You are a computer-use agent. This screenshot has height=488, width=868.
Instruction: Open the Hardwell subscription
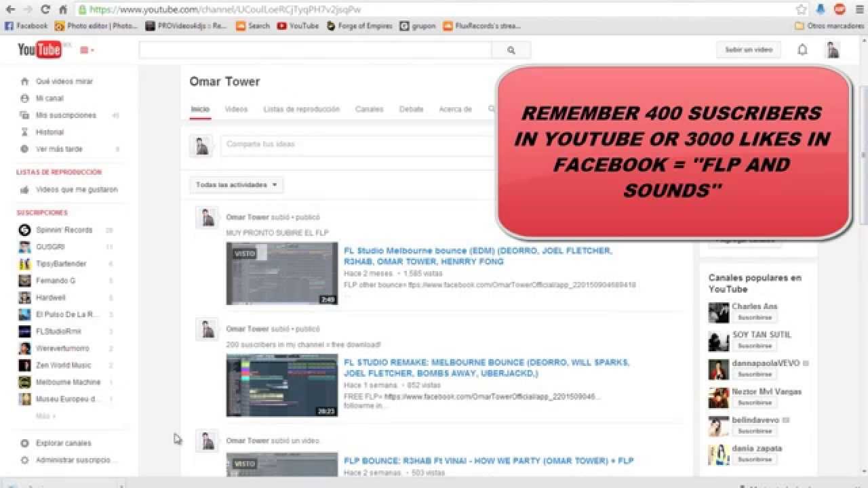(51, 298)
